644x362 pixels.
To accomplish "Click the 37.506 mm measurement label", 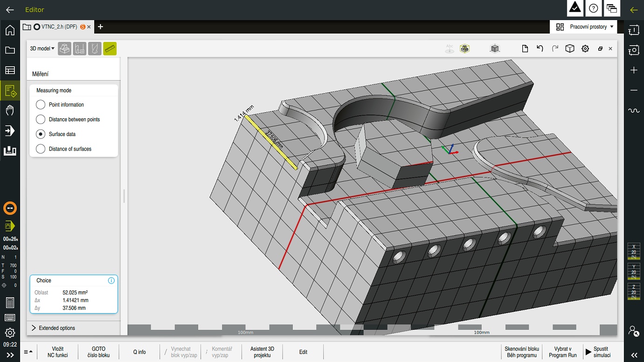I will coord(274,139).
